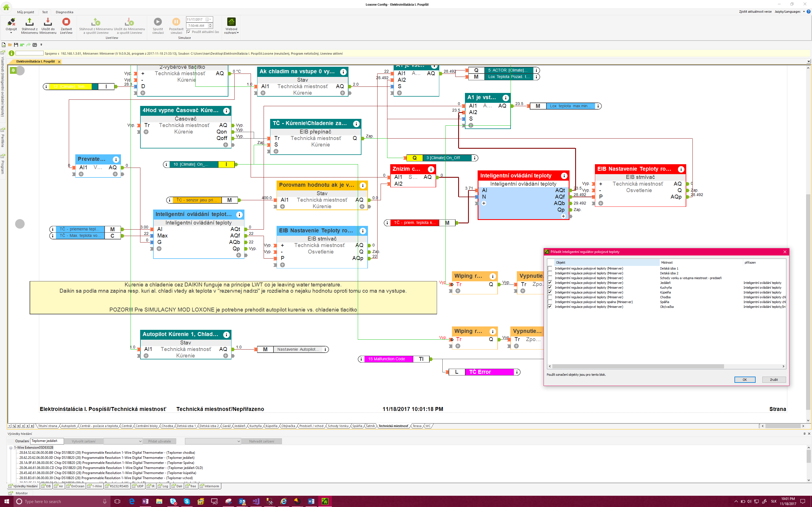
Task: Uncheck the Obývačka row checkbox
Action: tap(550, 306)
